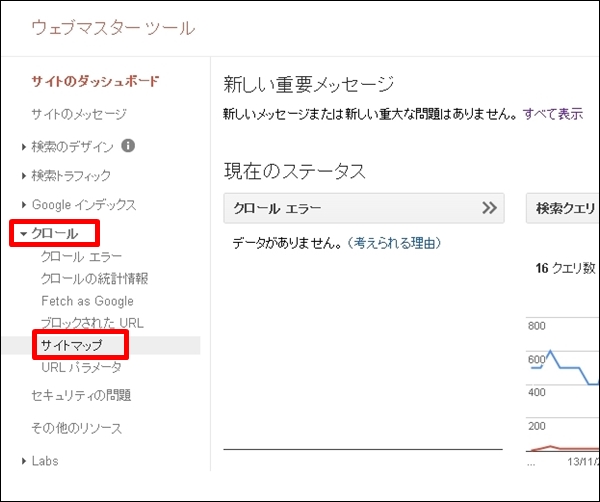Open the 検索クエリ status panel header

563,208
